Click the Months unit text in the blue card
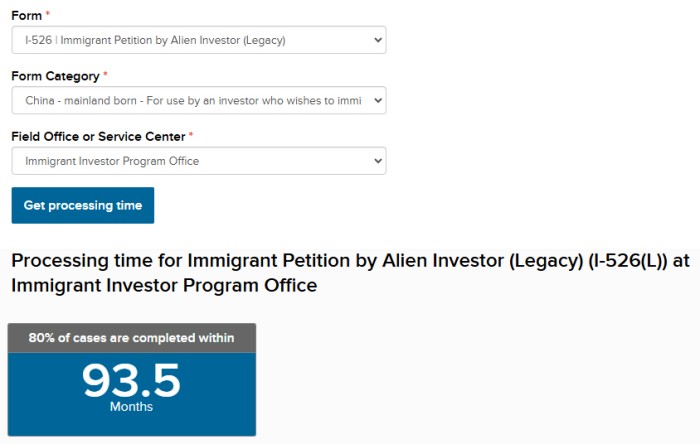 point(131,407)
